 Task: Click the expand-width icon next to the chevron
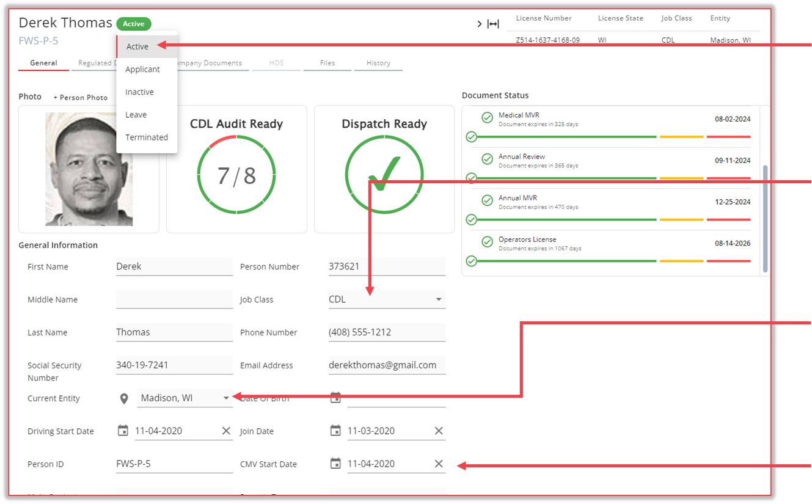(494, 23)
